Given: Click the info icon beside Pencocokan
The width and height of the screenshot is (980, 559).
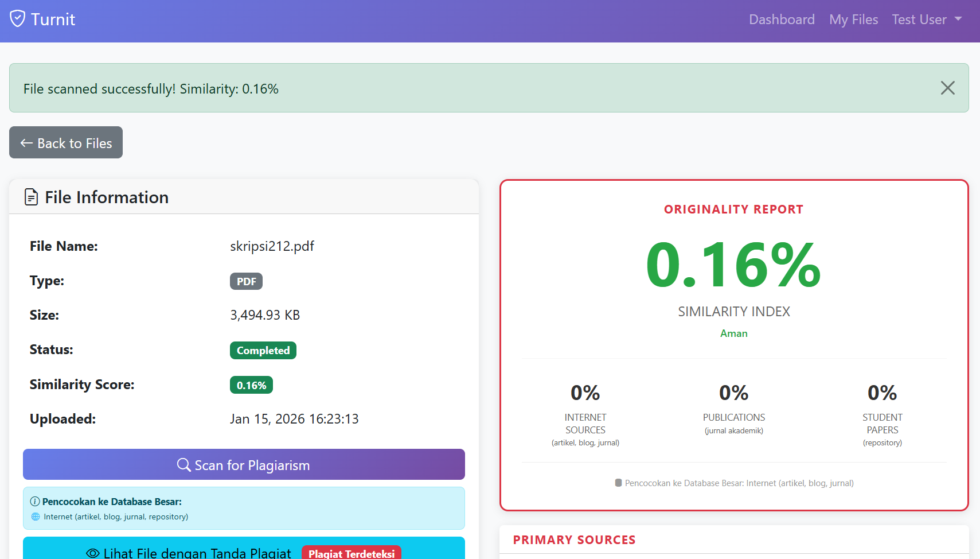Looking at the screenshot, I should 35,502.
